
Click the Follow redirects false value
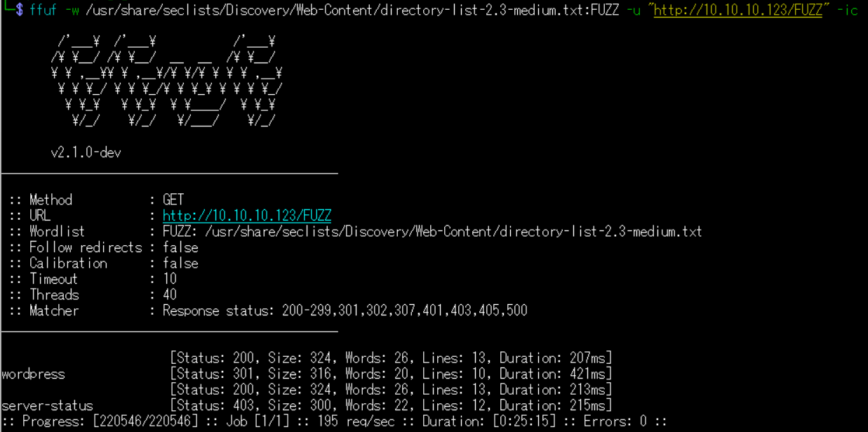(x=180, y=247)
